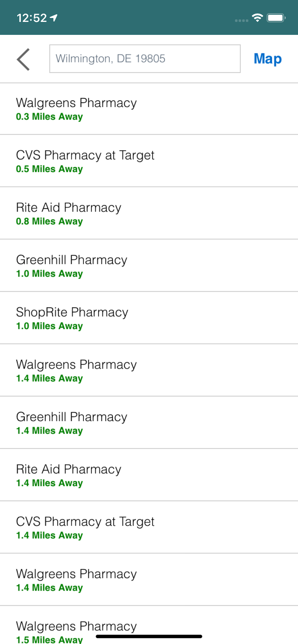Viewport: 298px width, 644px height.
Task: Choose Rite Aid Pharmacy 1.4 miles away
Action: (x=149, y=475)
